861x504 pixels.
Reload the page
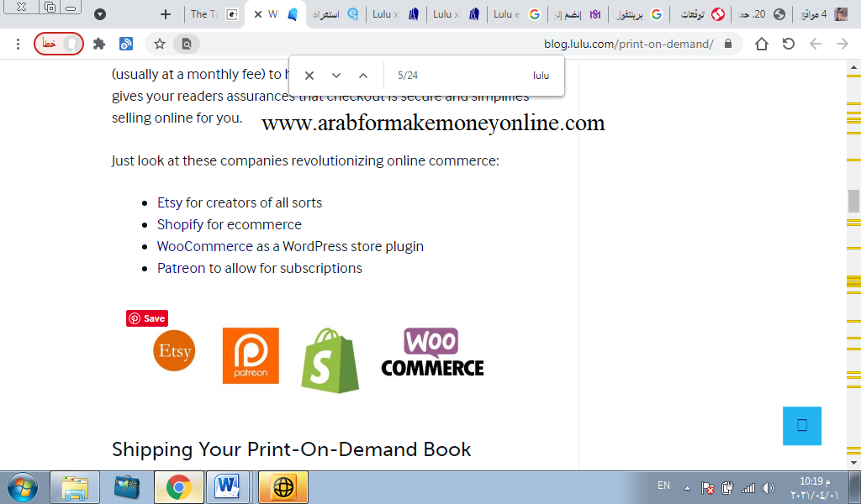(x=788, y=44)
